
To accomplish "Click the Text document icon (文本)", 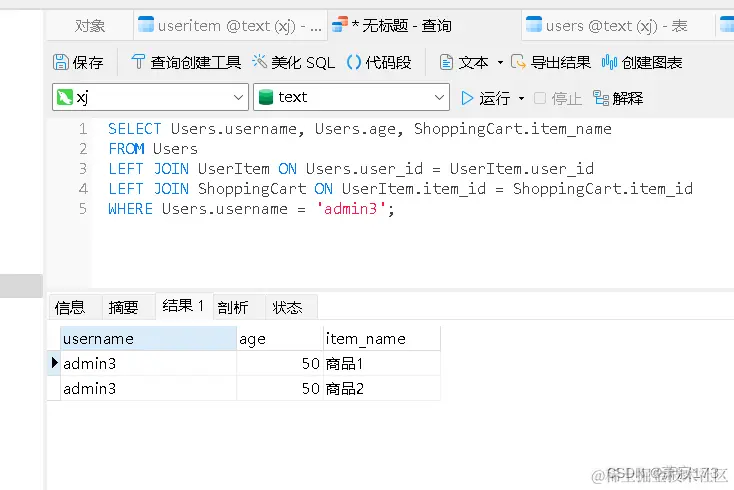I will (x=446, y=62).
